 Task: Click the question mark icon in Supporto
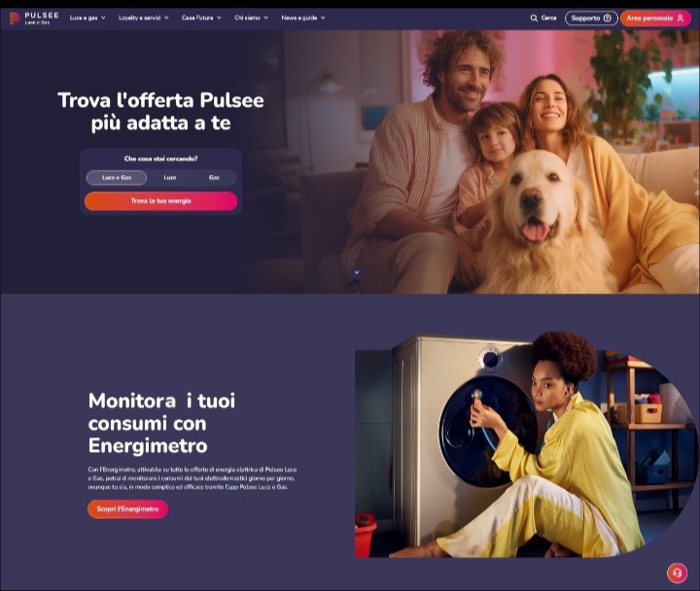[607, 17]
